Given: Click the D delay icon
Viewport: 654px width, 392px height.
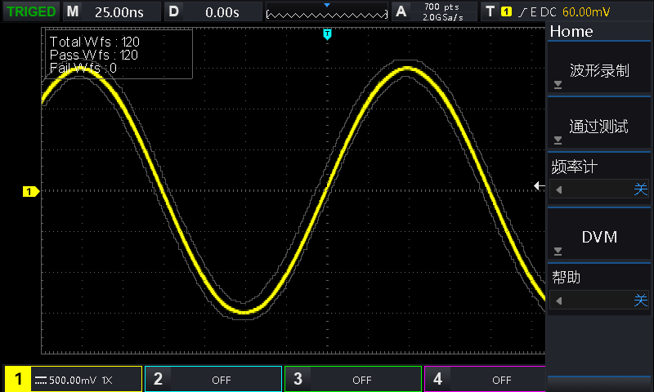Looking at the screenshot, I should [x=174, y=12].
